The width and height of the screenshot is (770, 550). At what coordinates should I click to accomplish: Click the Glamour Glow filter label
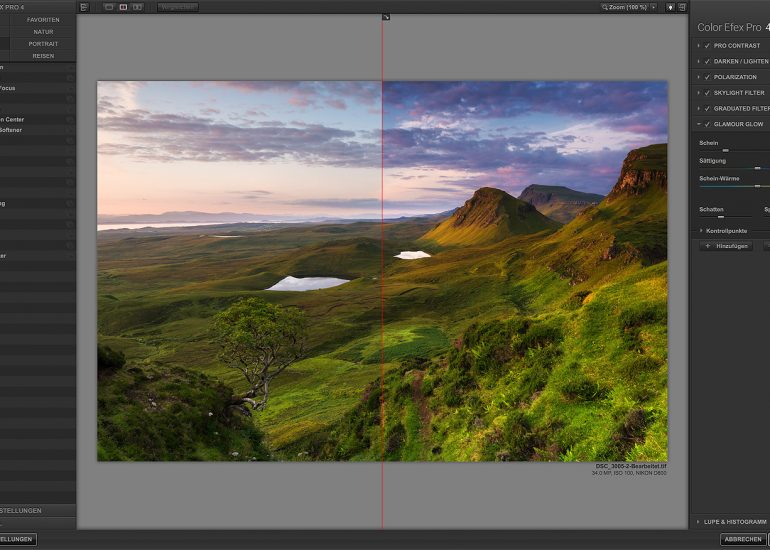tap(738, 124)
